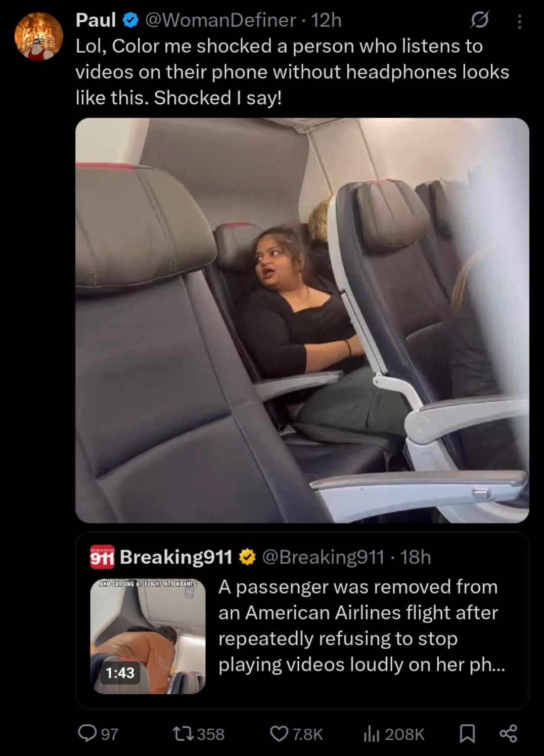Open the three-dot more options menu
The image size is (544, 756).
tap(520, 21)
